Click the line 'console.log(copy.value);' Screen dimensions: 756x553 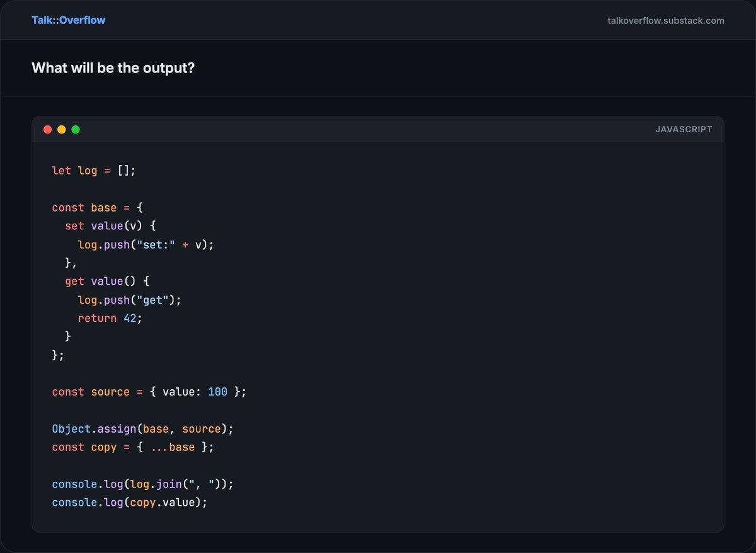130,503
